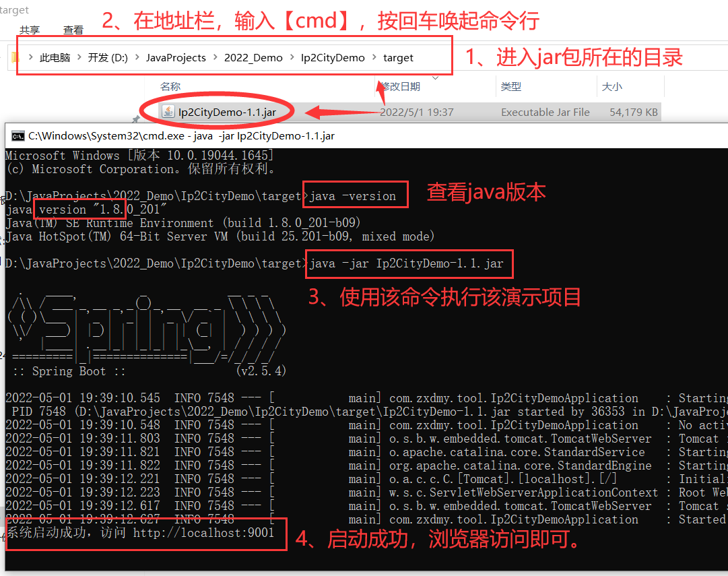
Task: Click the StandardEngine log line
Action: (x=367, y=466)
